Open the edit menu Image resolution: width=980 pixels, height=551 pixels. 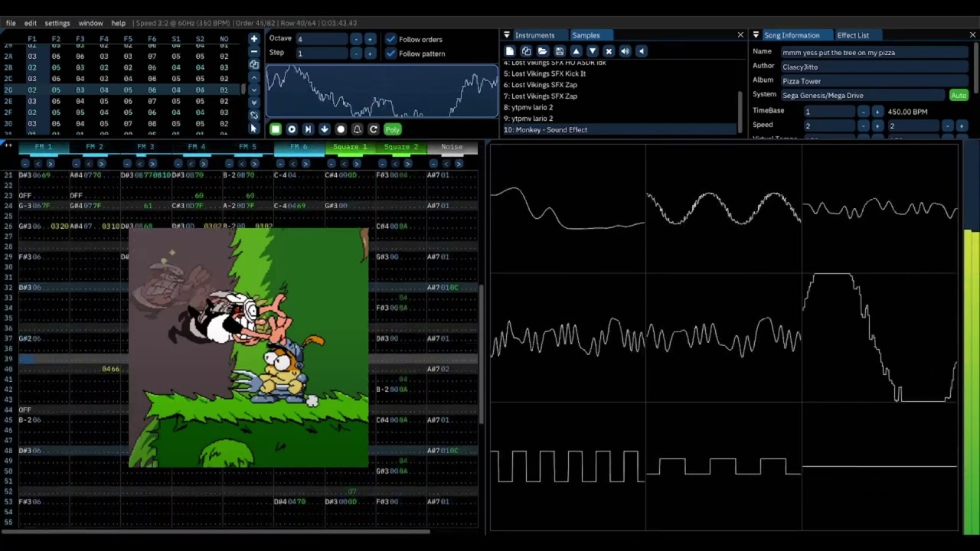coord(30,23)
